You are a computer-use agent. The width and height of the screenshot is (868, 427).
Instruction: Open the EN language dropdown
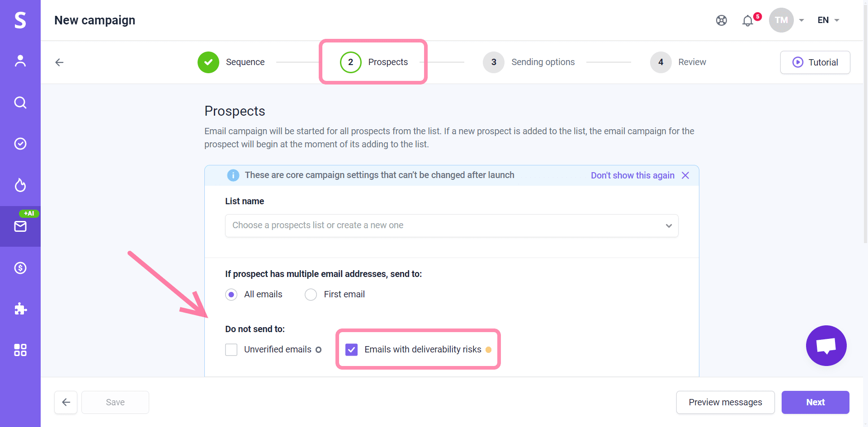coord(828,20)
